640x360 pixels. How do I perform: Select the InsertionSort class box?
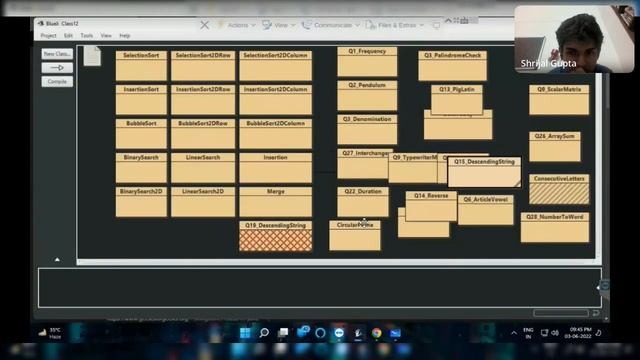coord(141,100)
